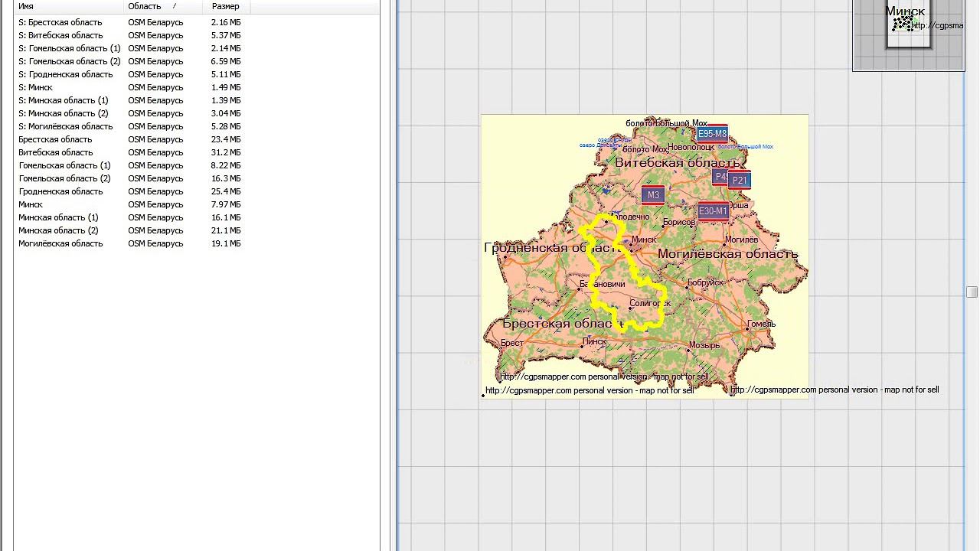Click the Солигорск city label on map
980x551 pixels.
(650, 304)
